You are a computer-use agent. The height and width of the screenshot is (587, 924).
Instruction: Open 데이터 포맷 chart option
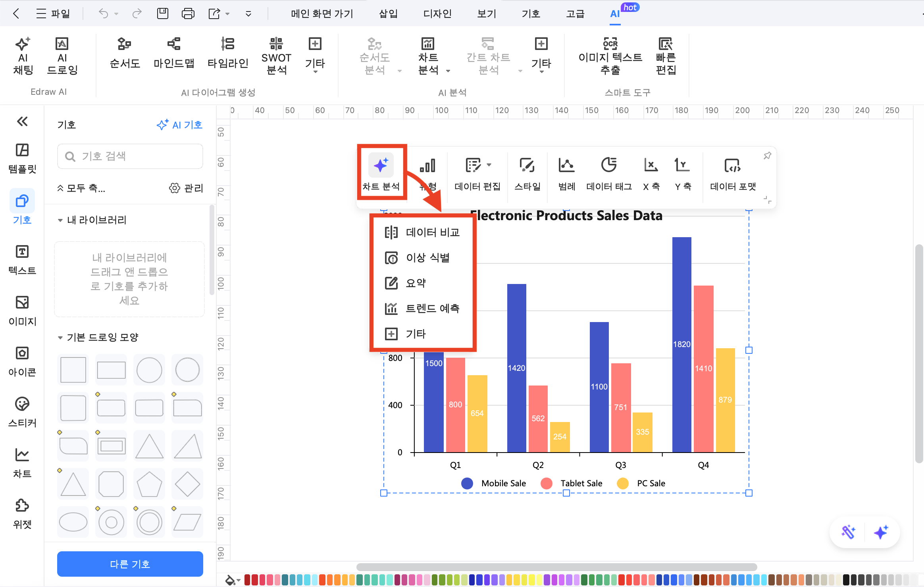pyautogui.click(x=733, y=174)
